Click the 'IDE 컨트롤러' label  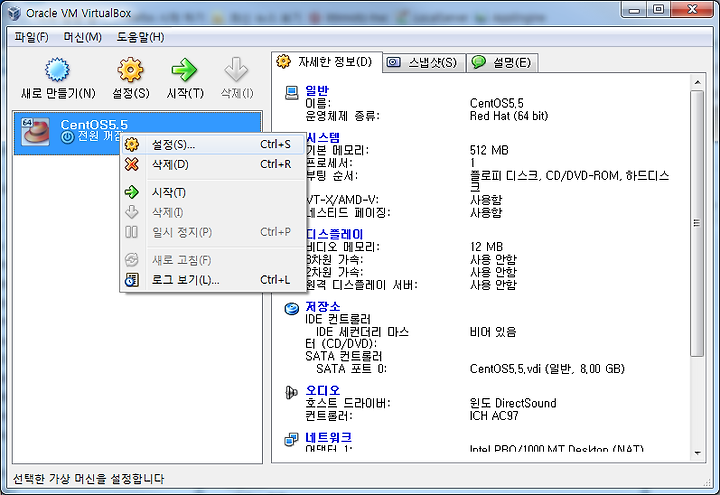click(338, 319)
